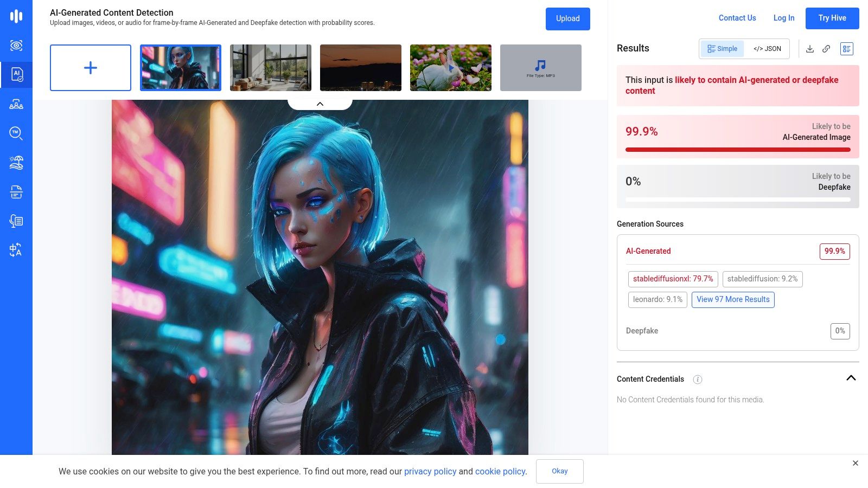The image size is (868, 488).
Task: Click the AI-Generated 99.9% badge
Action: click(835, 252)
